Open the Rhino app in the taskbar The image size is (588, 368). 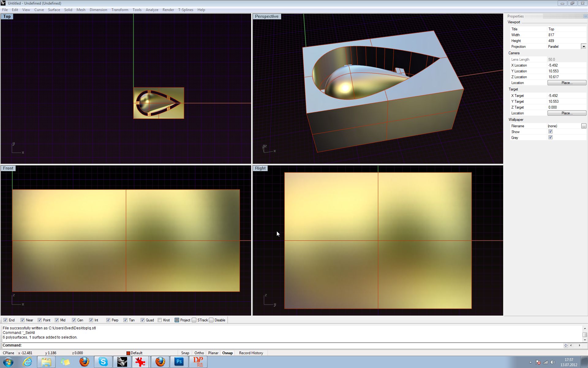(122, 362)
